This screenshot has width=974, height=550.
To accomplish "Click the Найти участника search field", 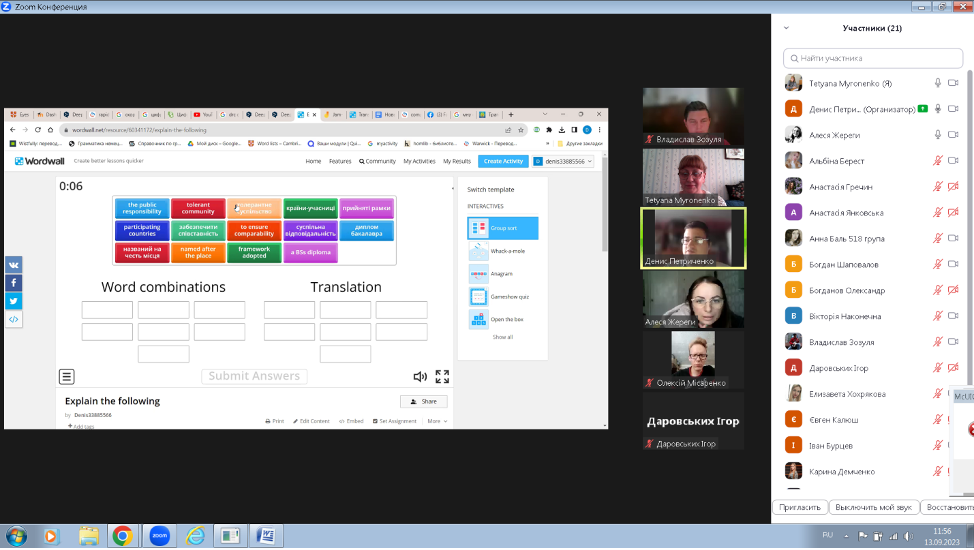I will (x=873, y=58).
